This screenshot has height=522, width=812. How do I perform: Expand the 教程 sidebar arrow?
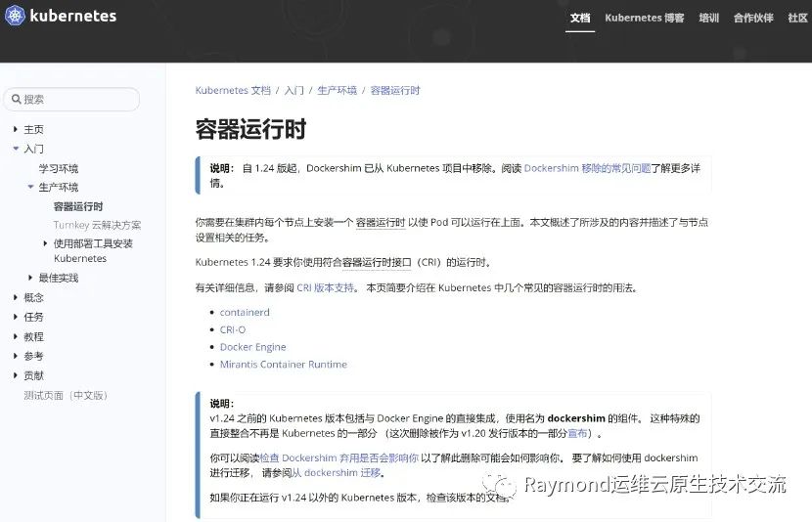coord(16,336)
